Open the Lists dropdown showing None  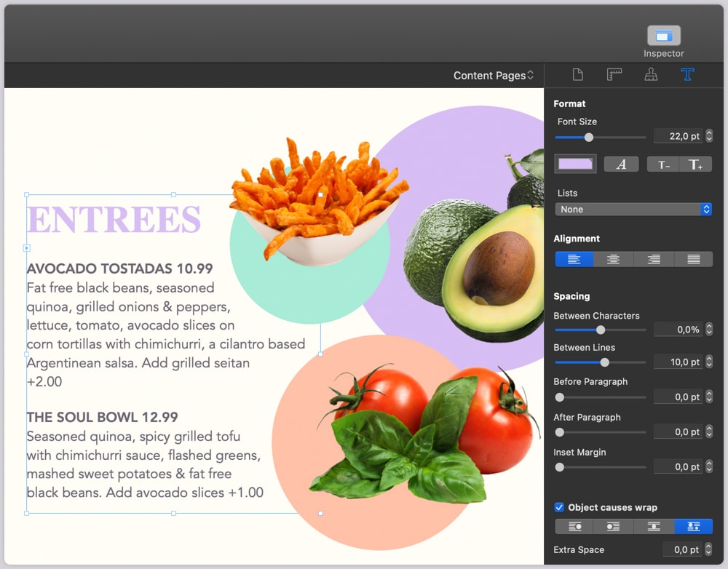pos(633,209)
